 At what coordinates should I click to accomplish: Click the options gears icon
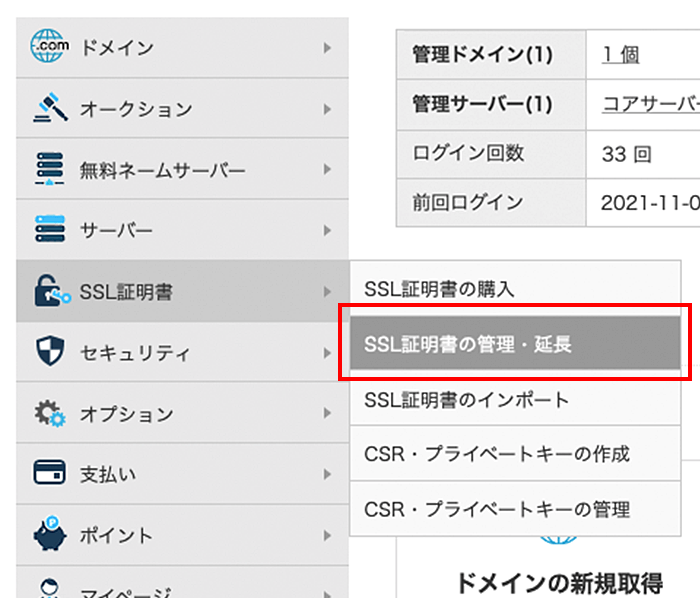click(50, 413)
